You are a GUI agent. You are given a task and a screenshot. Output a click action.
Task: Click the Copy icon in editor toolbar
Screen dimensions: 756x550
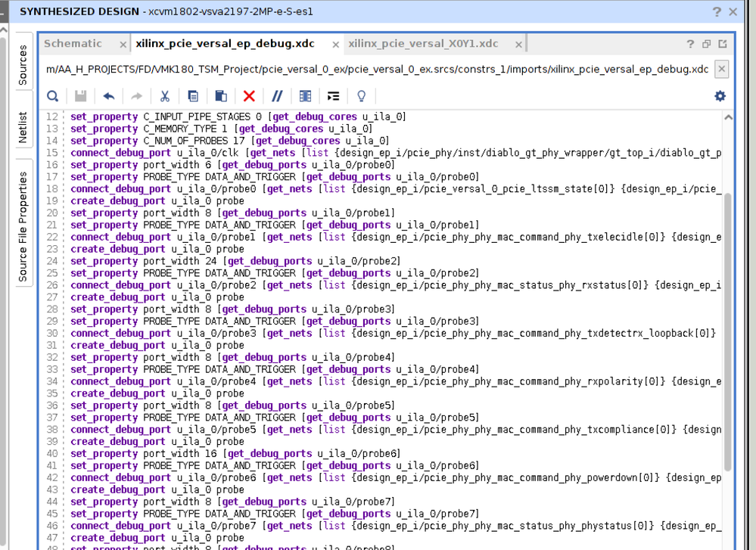pyautogui.click(x=193, y=96)
